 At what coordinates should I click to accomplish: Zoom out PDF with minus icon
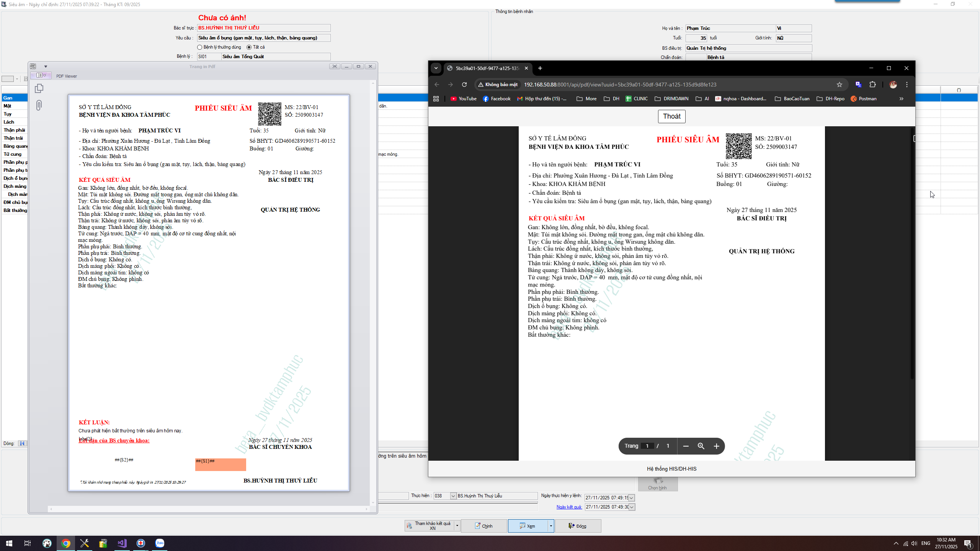686,446
